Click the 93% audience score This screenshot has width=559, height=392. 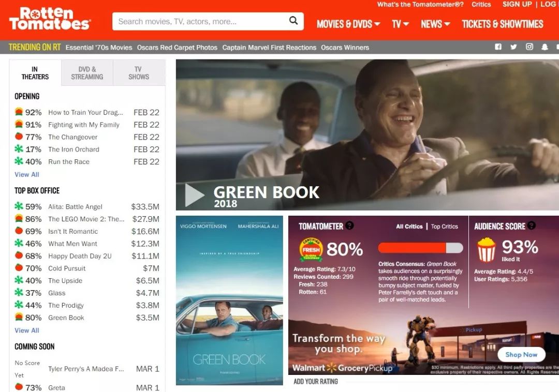[520, 247]
